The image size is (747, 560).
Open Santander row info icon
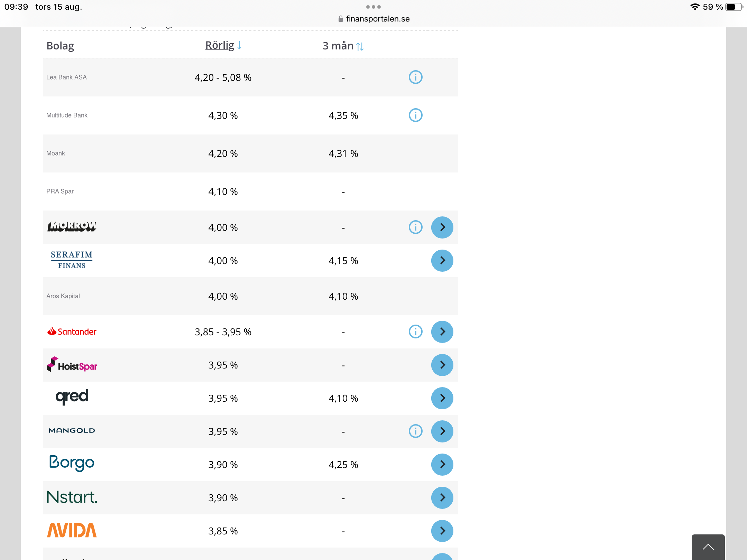[415, 332]
